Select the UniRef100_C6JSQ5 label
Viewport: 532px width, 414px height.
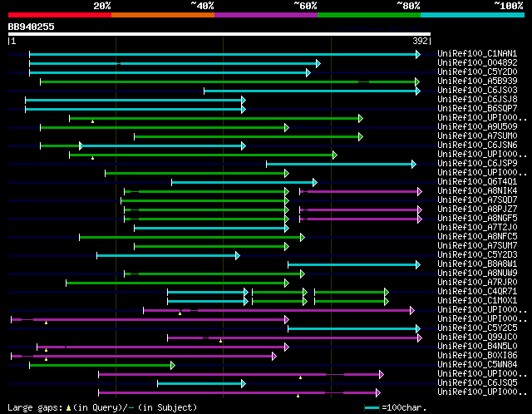tap(477, 383)
